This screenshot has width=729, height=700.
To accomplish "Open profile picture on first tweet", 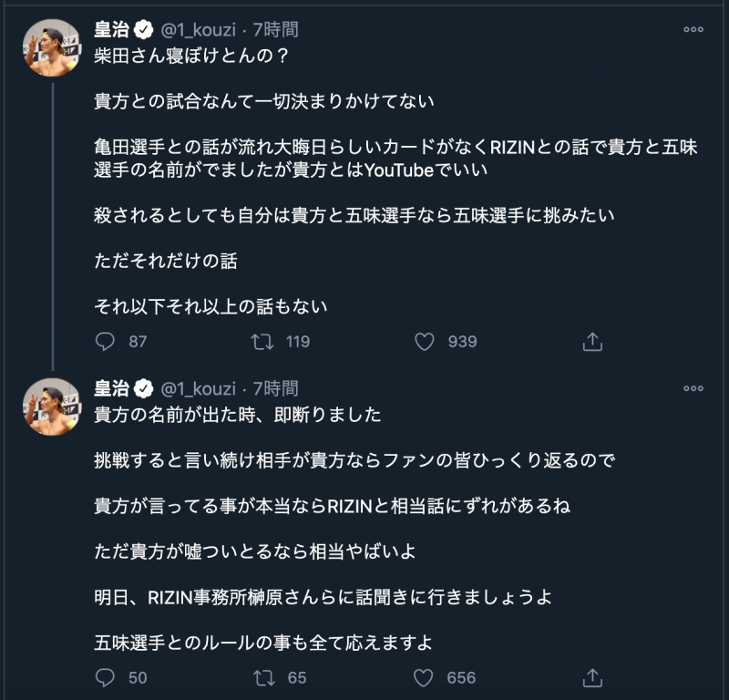I will (51, 48).
